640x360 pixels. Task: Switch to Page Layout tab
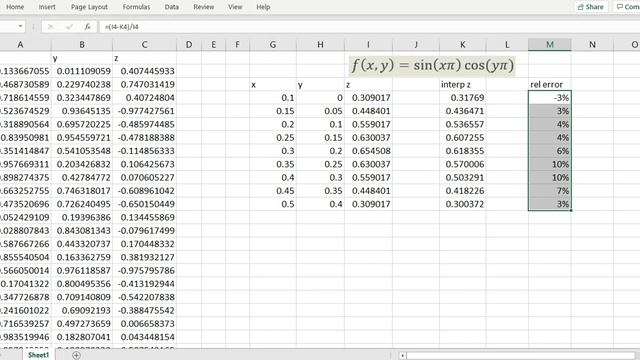[x=89, y=7]
